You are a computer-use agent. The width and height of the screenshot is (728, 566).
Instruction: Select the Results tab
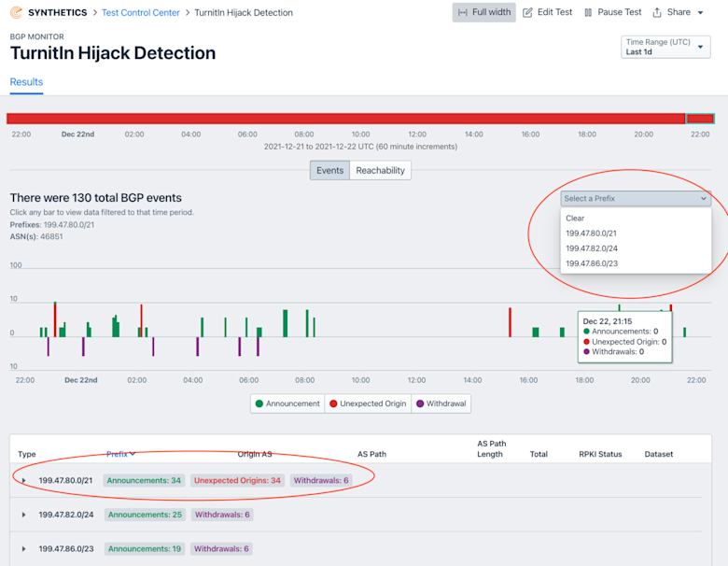point(26,82)
